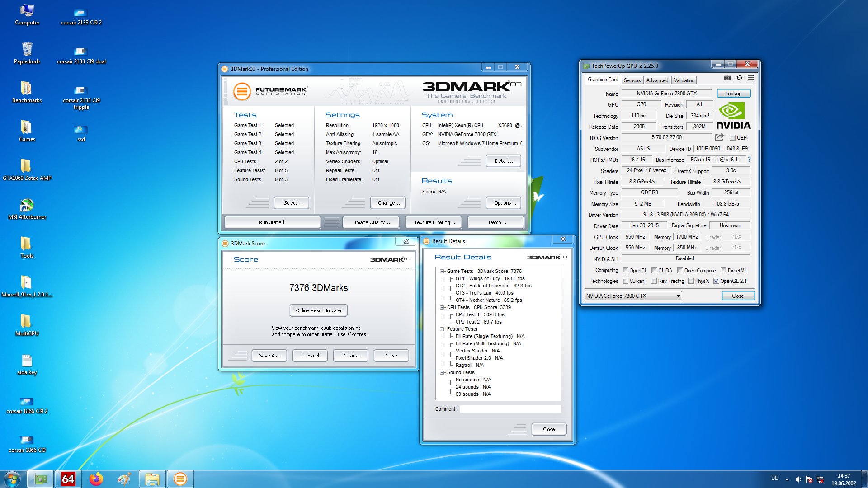Click GPU-Z screenshot camera icon
Screen dimensions: 868x488
[x=727, y=78]
